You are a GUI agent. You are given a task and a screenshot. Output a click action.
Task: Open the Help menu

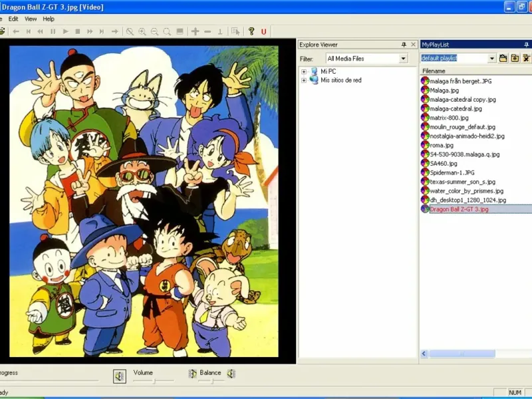[x=49, y=19]
